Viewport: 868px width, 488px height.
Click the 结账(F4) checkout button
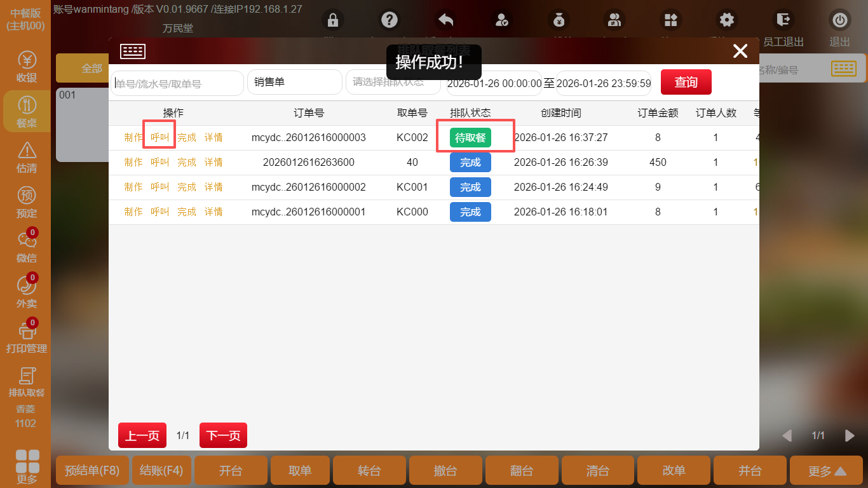point(161,471)
